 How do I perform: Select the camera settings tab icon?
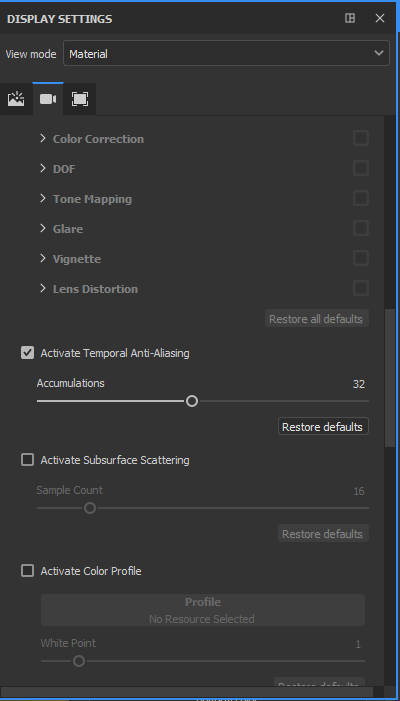click(48, 99)
